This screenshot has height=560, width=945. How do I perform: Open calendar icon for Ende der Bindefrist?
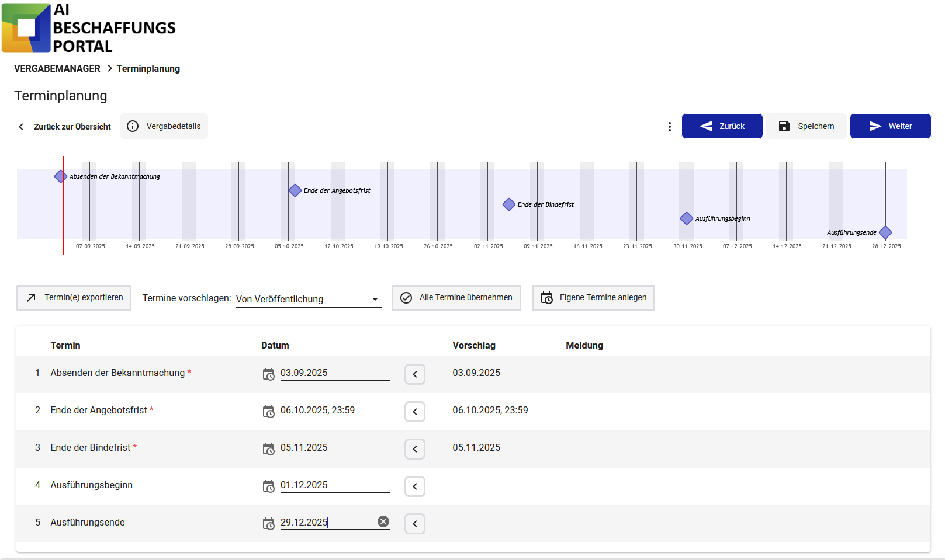point(268,449)
